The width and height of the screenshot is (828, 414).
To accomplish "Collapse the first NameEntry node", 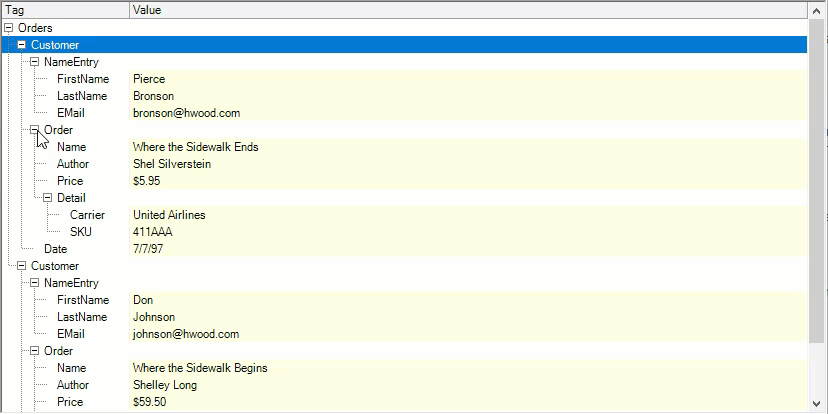I will point(35,62).
